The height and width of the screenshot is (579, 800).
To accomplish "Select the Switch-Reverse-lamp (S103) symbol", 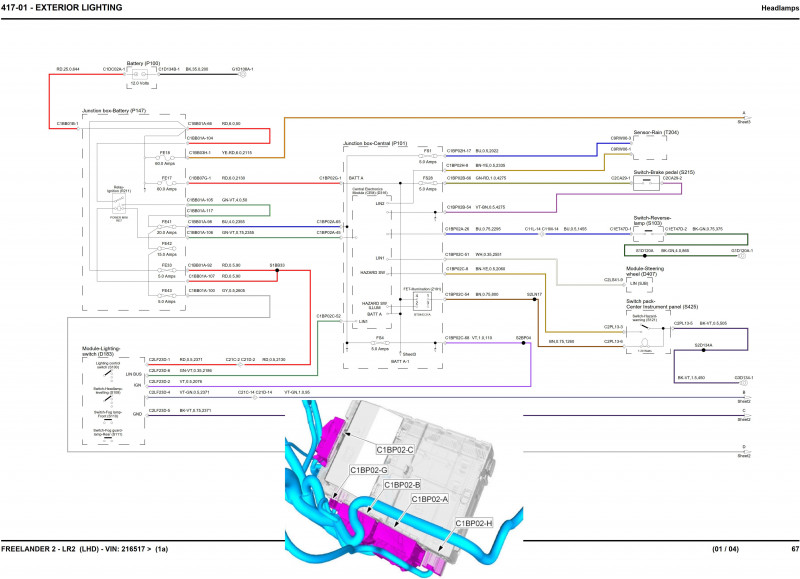I will point(648,229).
